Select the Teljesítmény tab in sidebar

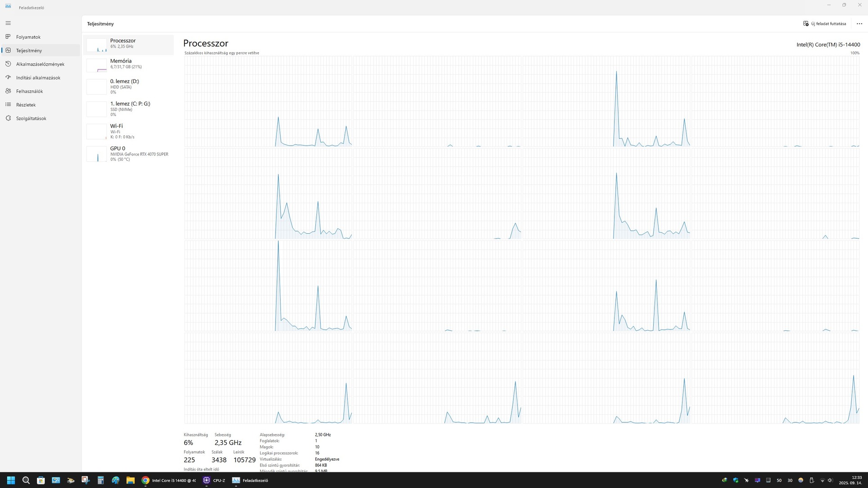pos(29,50)
